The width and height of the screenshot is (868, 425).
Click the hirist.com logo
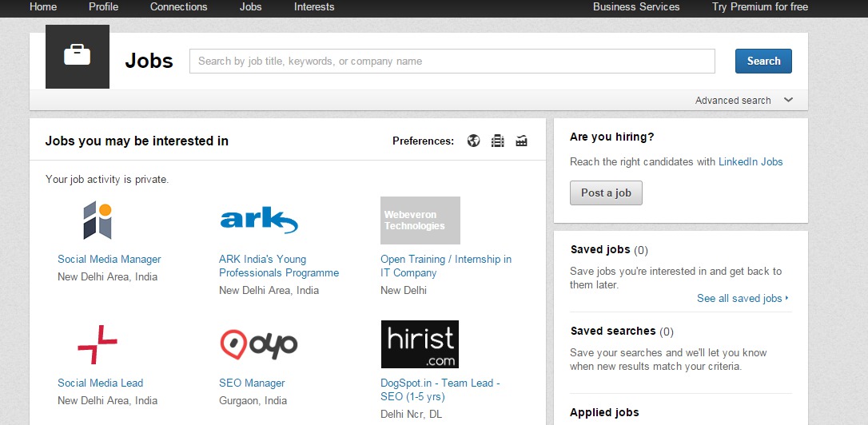pos(420,344)
